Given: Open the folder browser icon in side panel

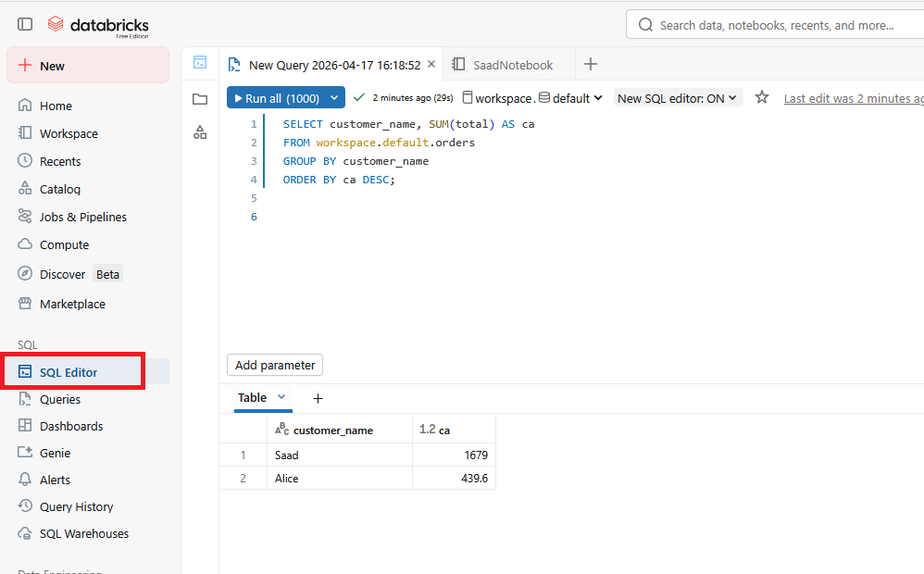Looking at the screenshot, I should tap(200, 99).
